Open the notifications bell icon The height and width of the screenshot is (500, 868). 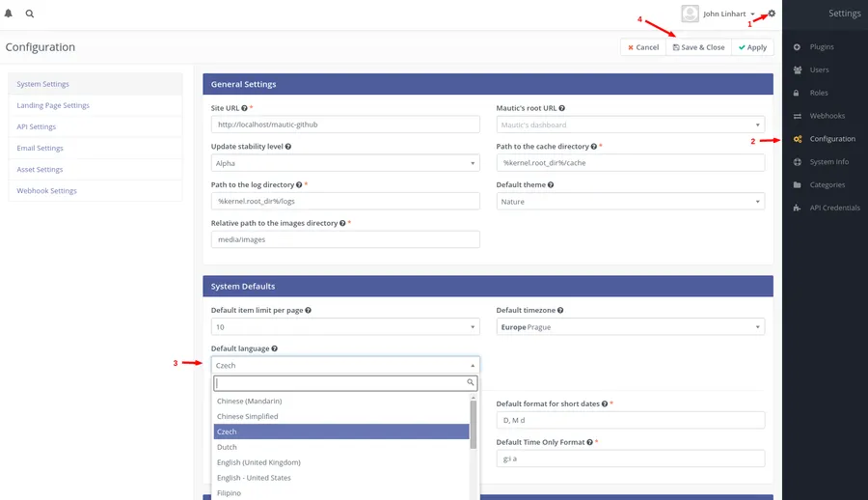pyautogui.click(x=9, y=14)
